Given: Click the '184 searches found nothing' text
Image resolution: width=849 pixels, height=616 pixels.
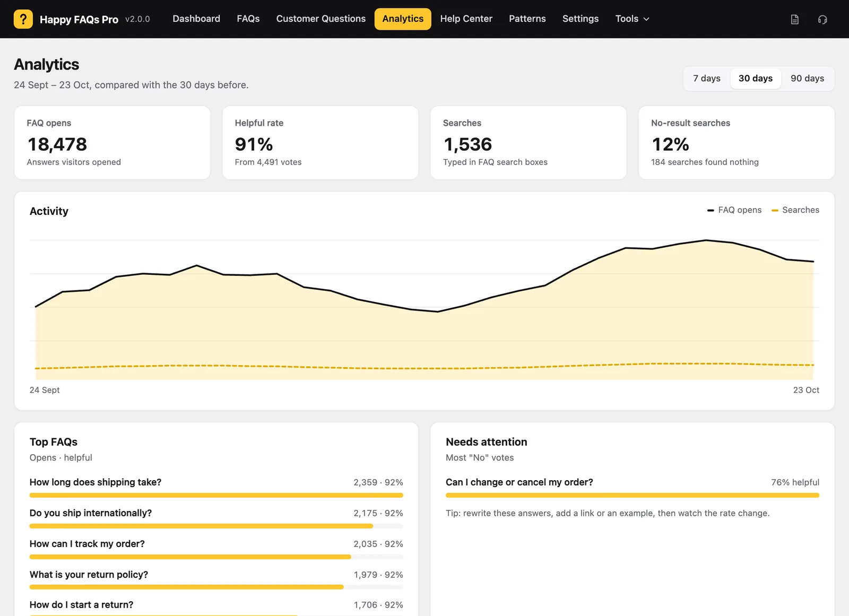Looking at the screenshot, I should pyautogui.click(x=705, y=162).
